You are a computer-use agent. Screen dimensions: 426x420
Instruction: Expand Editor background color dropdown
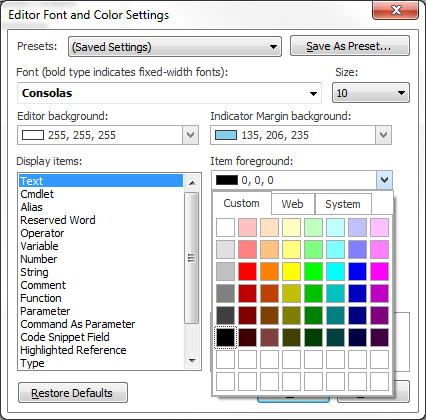[190, 135]
